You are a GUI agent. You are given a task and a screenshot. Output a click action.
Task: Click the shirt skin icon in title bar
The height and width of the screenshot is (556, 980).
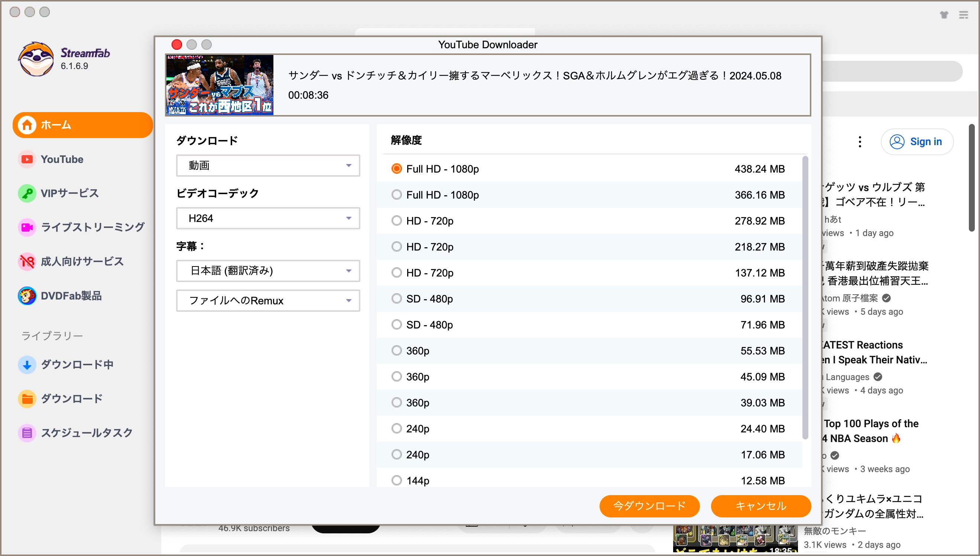pyautogui.click(x=944, y=15)
